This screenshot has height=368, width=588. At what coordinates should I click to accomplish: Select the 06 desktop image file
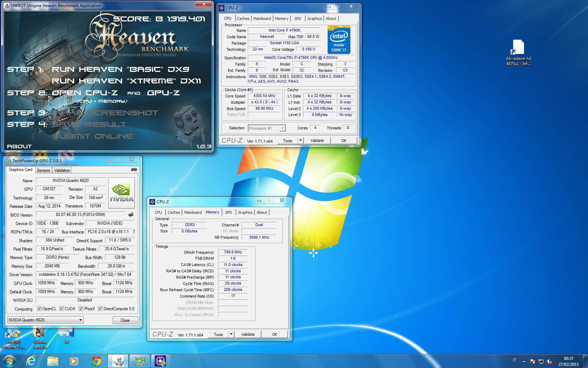(66, 336)
